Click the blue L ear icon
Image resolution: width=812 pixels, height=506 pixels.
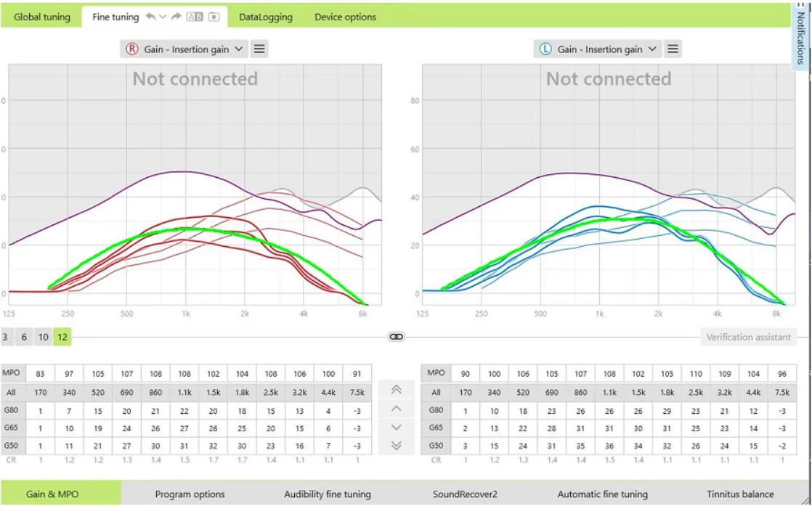coord(545,49)
